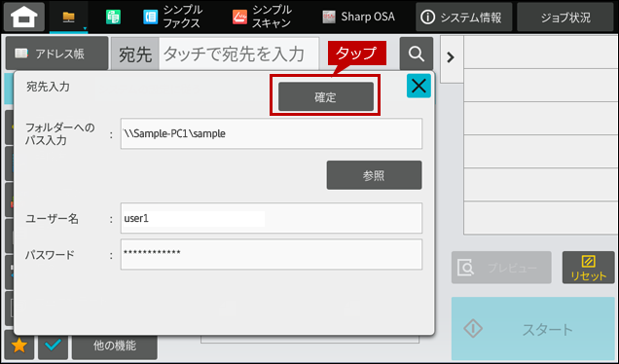
Task: Expand the right panel chevron arrow
Action: point(451,57)
